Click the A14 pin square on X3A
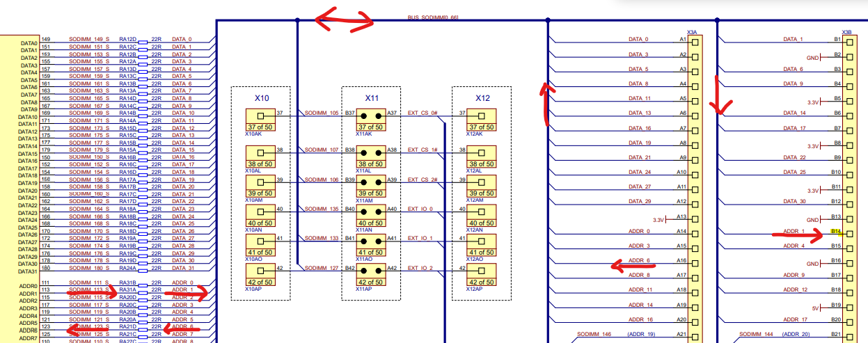This screenshot has height=343, width=868. [x=693, y=232]
